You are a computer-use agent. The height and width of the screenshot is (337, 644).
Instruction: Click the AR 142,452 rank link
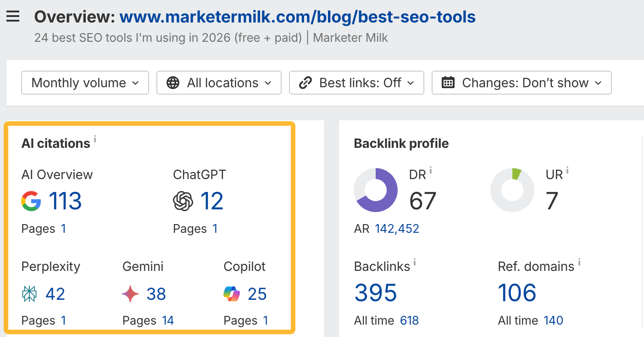(397, 228)
